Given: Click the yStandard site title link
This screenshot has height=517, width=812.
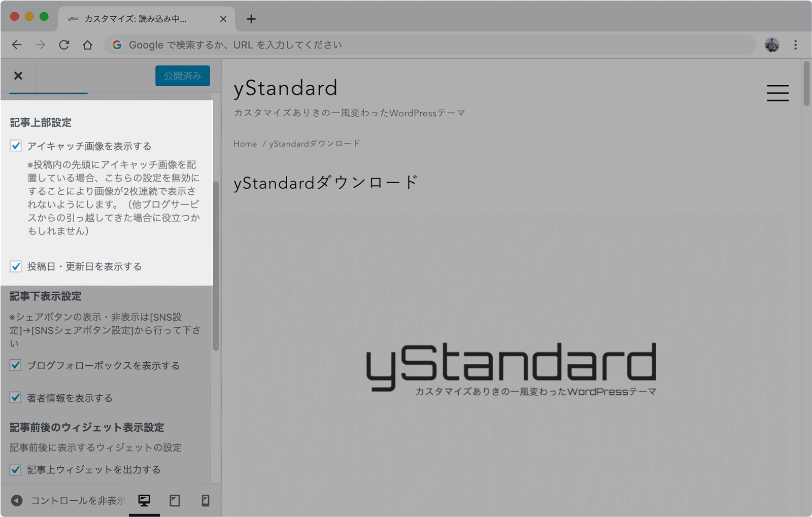Looking at the screenshot, I should coord(285,88).
